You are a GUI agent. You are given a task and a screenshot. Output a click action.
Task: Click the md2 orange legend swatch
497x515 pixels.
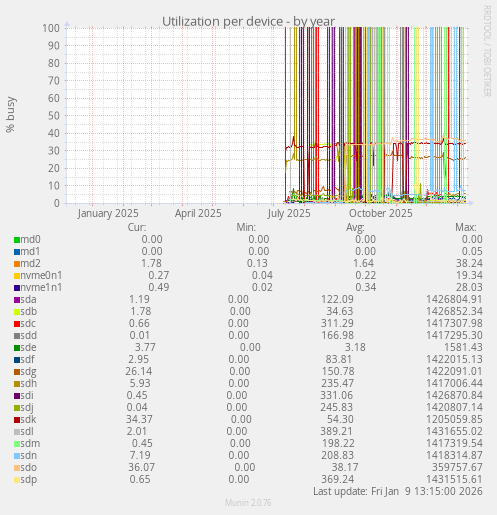pos(17,264)
